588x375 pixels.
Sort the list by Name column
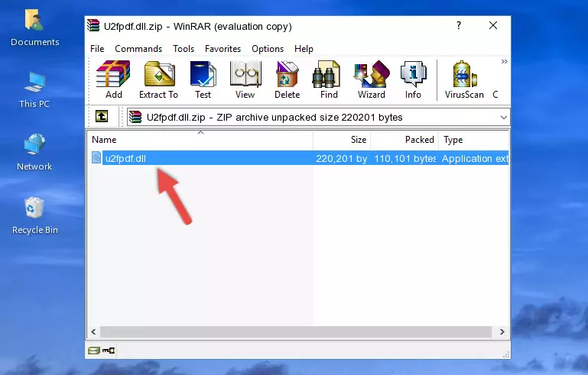pyautogui.click(x=200, y=140)
